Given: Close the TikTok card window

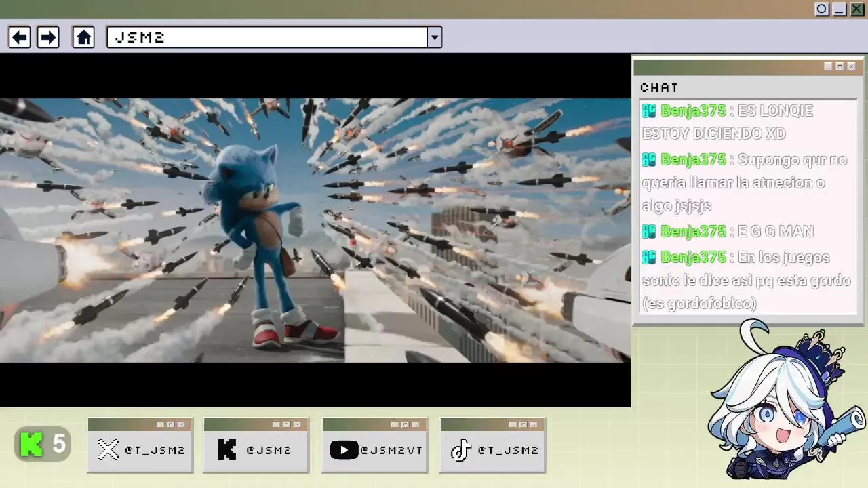Looking at the screenshot, I should pyautogui.click(x=534, y=424).
